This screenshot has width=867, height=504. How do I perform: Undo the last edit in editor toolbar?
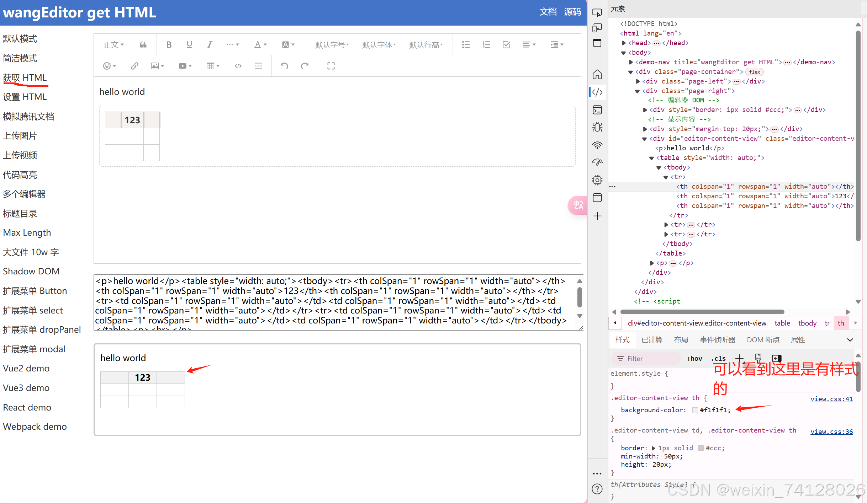[x=284, y=66]
